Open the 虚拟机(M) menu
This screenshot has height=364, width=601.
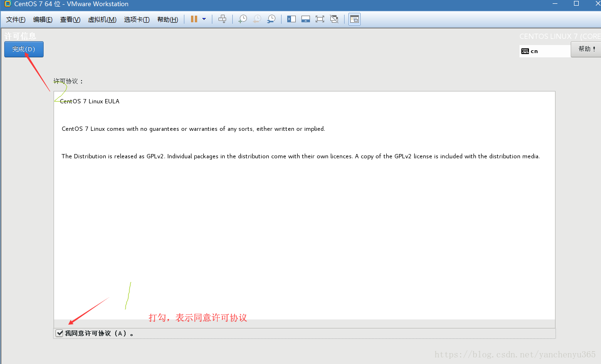coord(102,19)
